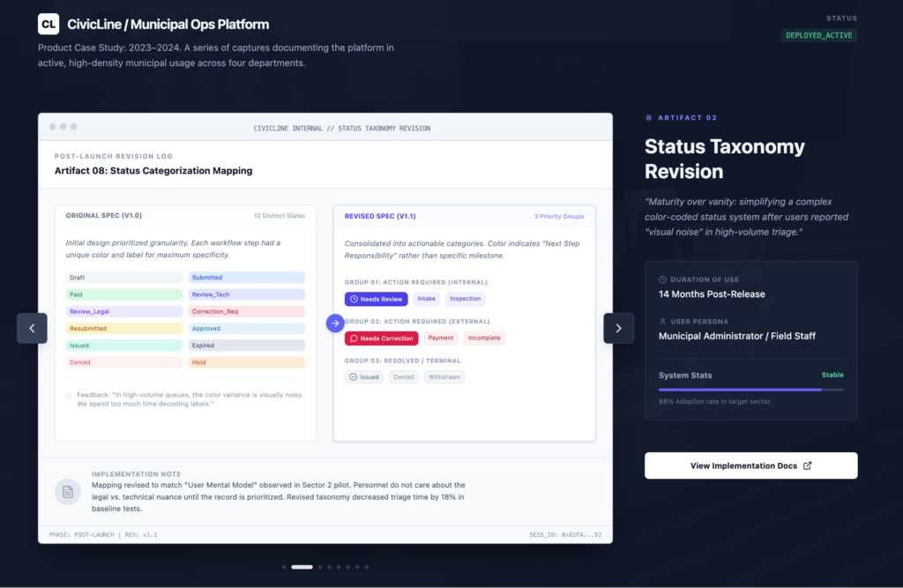Click the Revised Spec (V1.1) heading
The height and width of the screenshot is (588, 903).
point(380,217)
